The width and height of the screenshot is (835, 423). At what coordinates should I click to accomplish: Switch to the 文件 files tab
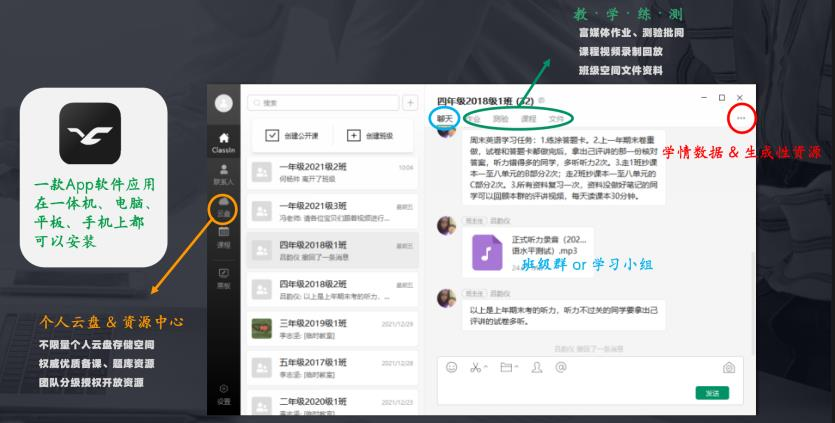click(556, 119)
